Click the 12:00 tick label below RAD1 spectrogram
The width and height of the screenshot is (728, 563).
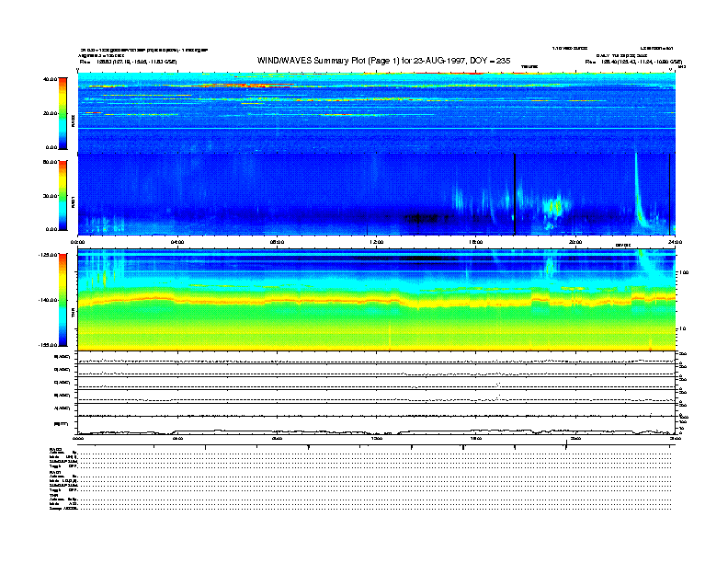377,242
